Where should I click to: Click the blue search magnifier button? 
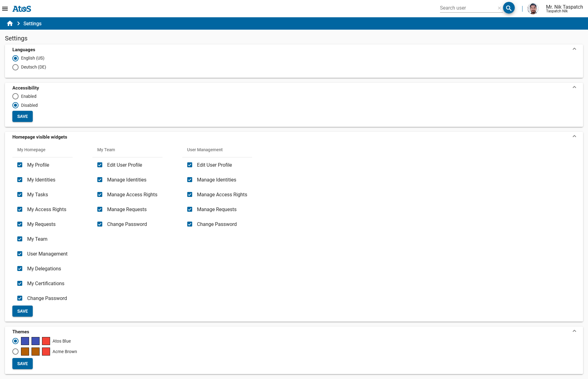509,8
